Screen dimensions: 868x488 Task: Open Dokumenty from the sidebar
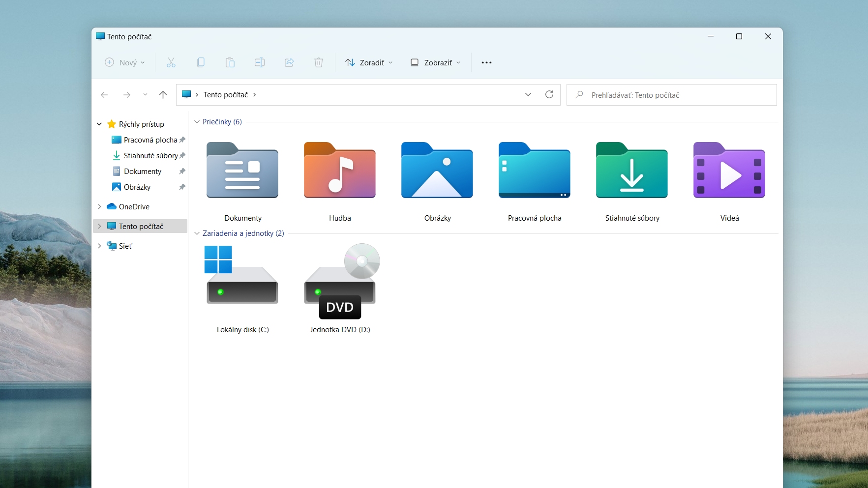(143, 171)
